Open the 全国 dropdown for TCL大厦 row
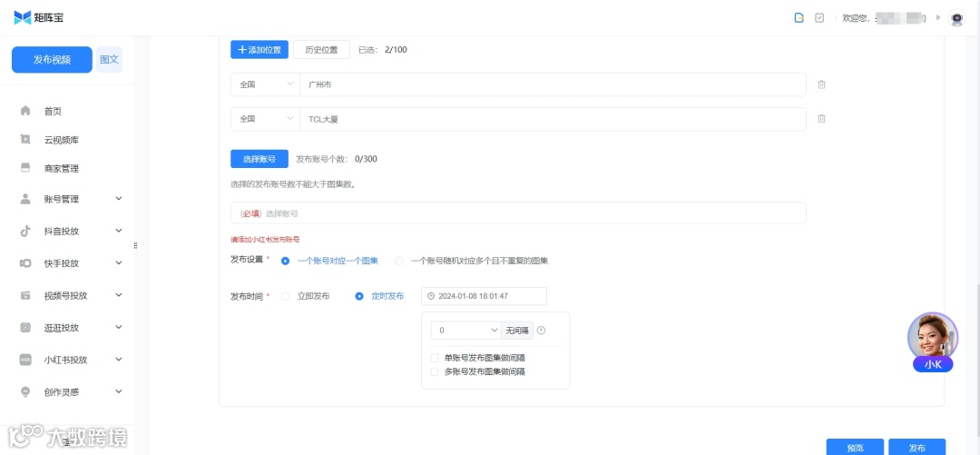 pos(265,119)
